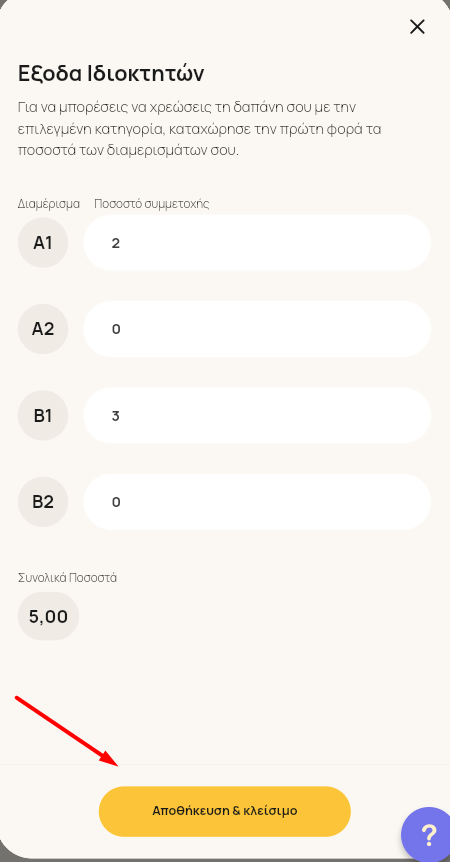Click the description paragraph under the heading

[x=200, y=129]
